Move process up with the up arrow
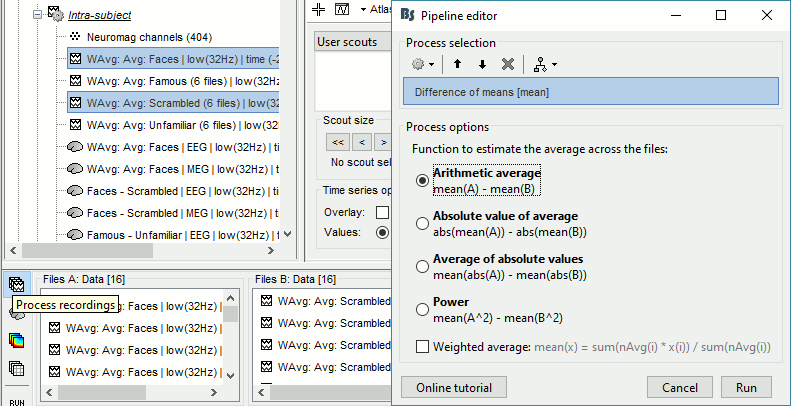 [458, 64]
